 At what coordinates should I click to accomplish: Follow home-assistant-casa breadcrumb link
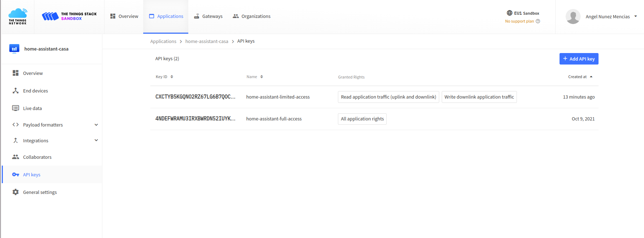point(207,41)
